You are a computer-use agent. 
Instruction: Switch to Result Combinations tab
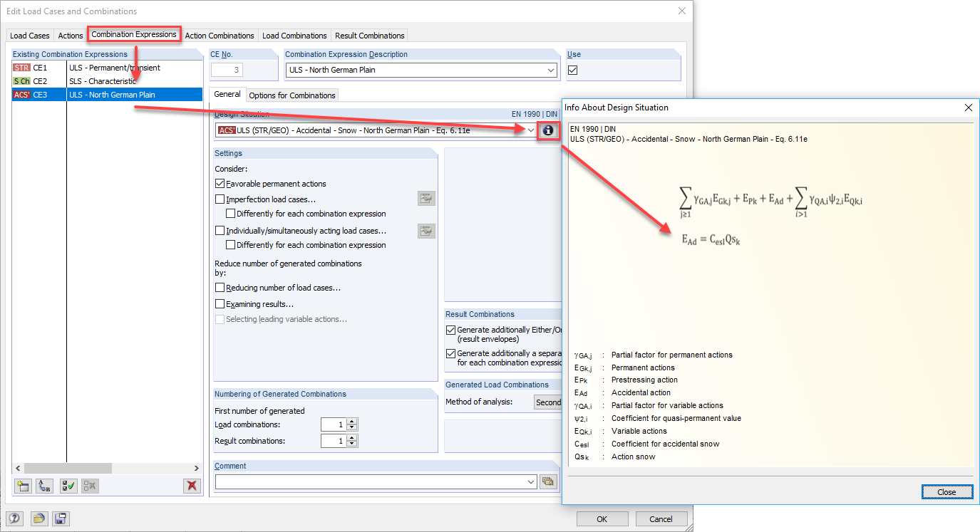(370, 36)
